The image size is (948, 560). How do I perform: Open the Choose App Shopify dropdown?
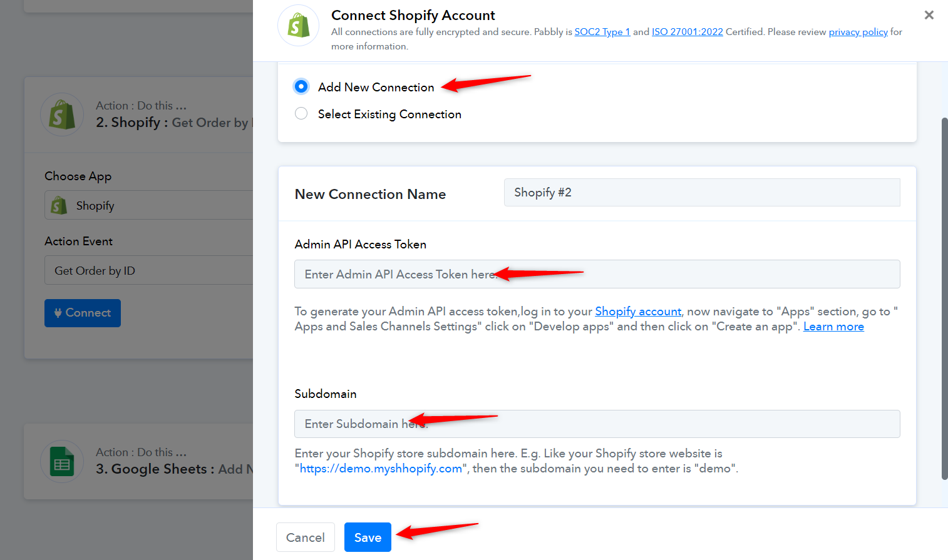click(149, 205)
